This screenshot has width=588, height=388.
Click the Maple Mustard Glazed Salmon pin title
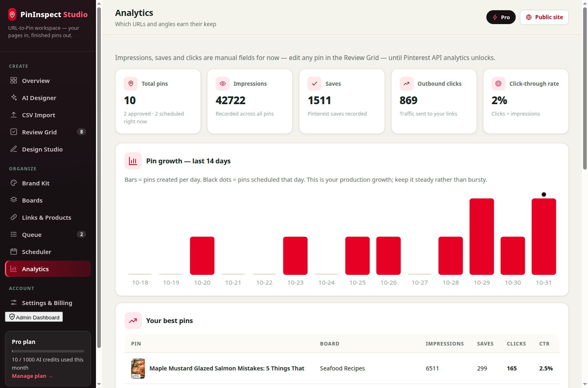227,368
